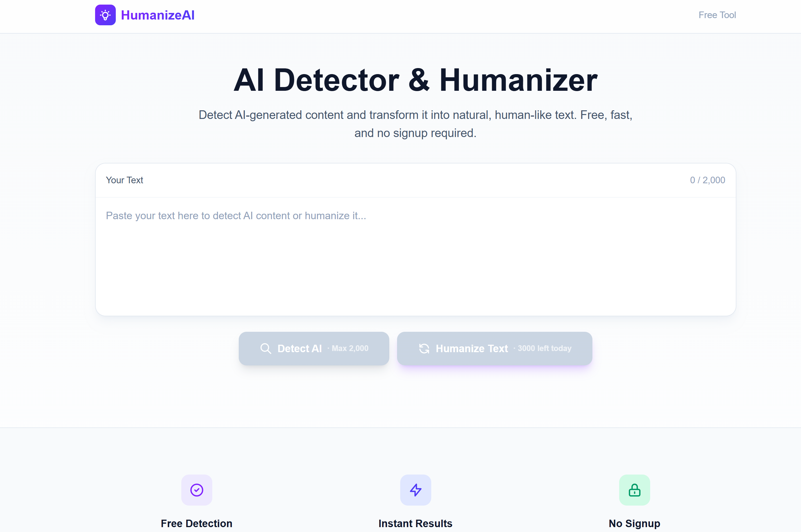This screenshot has height=532, width=801.
Task: Click the HumanizeAI lightbulb logo icon
Action: point(105,15)
